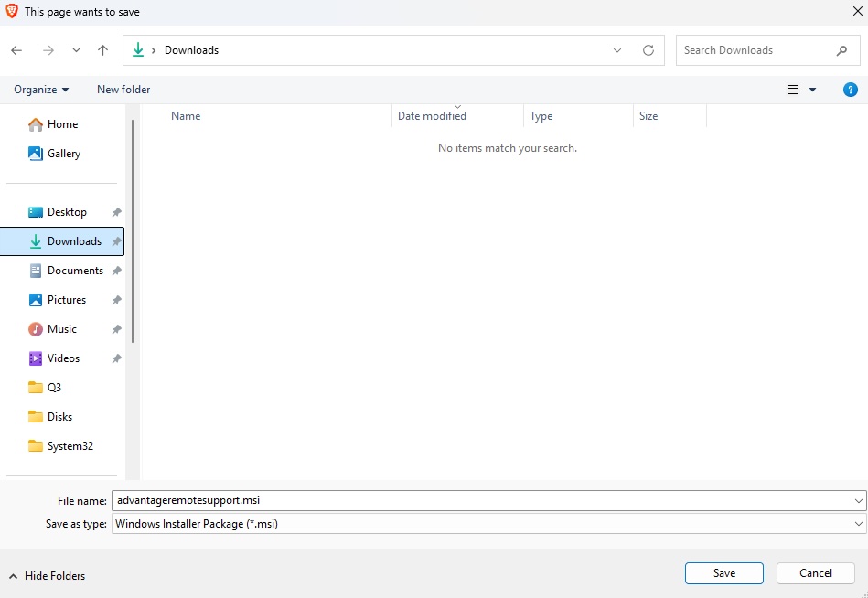Unpin Desktop via its pin icon
The height and width of the screenshot is (598, 868).
tap(116, 212)
